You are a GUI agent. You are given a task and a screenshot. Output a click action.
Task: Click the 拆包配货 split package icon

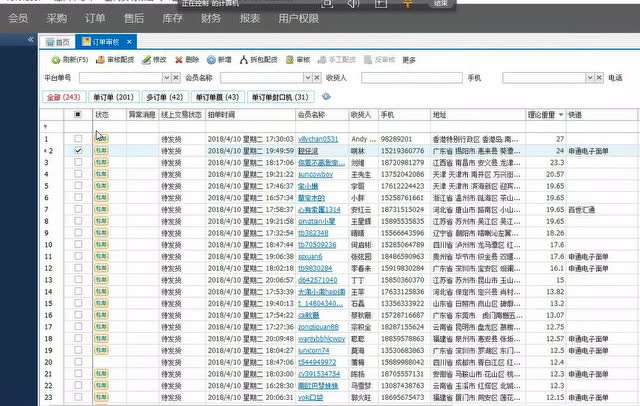[x=244, y=60]
